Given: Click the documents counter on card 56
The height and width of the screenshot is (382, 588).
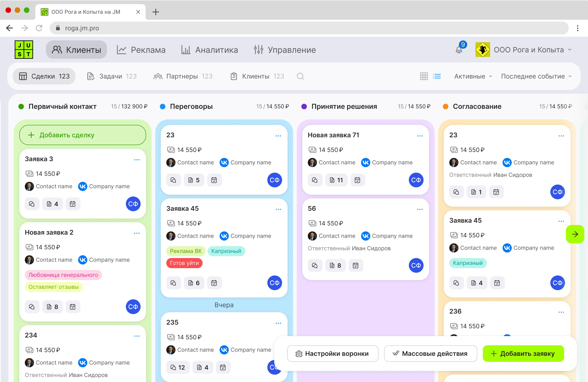Looking at the screenshot, I should click(335, 265).
